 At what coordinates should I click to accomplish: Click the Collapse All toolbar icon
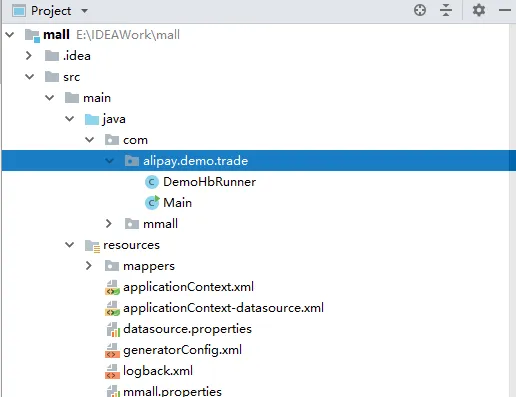pos(446,10)
